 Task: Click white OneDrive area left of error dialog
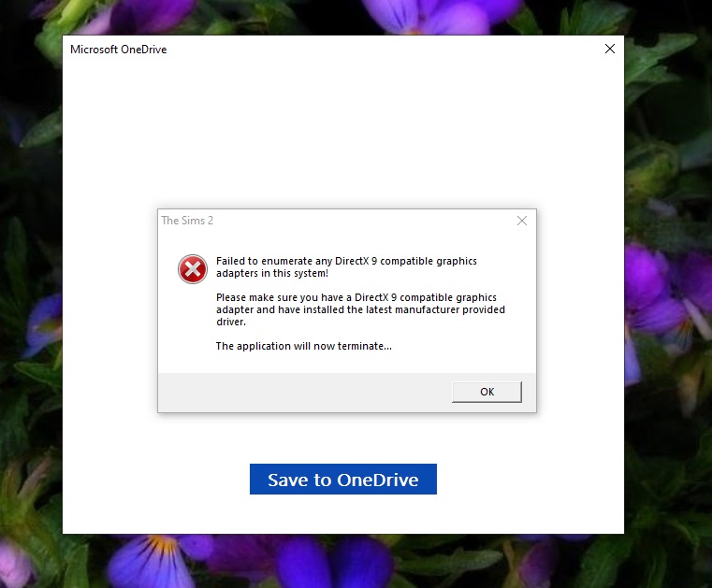(108, 308)
